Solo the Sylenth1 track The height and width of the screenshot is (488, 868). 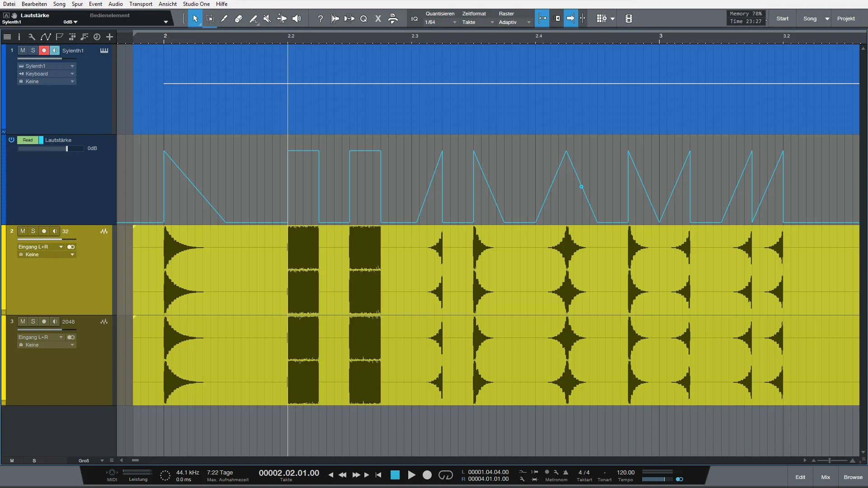(x=33, y=50)
